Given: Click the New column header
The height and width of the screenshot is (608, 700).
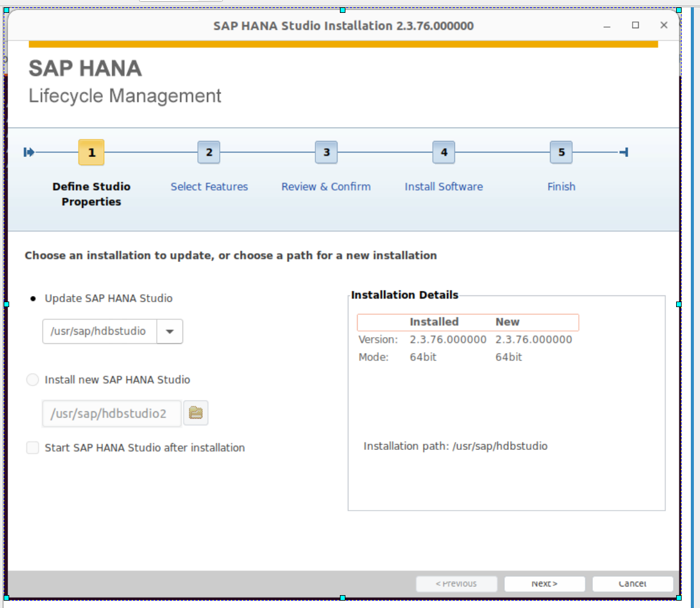Looking at the screenshot, I should coord(507,322).
